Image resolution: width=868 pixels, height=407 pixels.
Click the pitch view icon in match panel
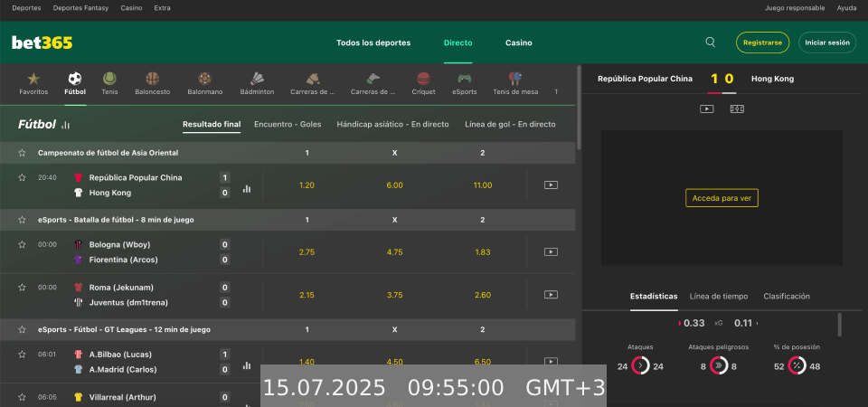coord(737,109)
